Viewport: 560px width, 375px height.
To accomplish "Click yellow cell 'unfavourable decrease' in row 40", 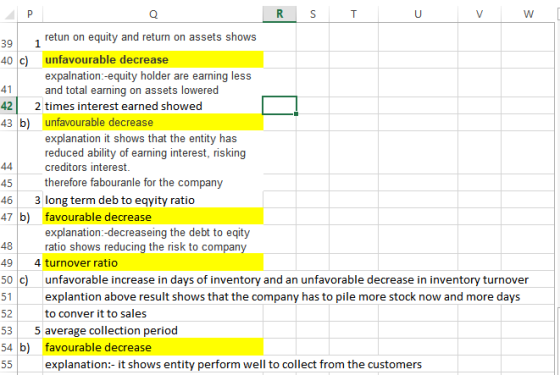I will click(153, 60).
